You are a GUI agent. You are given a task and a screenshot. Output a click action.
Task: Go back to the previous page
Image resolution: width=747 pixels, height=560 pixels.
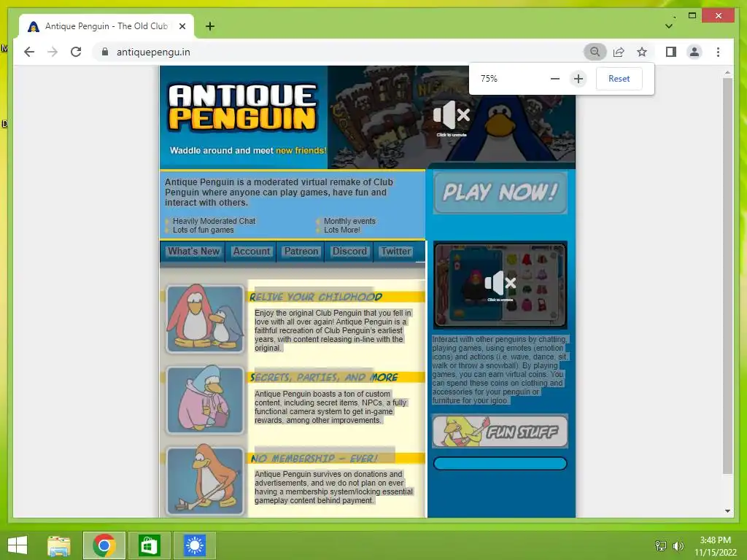click(x=29, y=52)
